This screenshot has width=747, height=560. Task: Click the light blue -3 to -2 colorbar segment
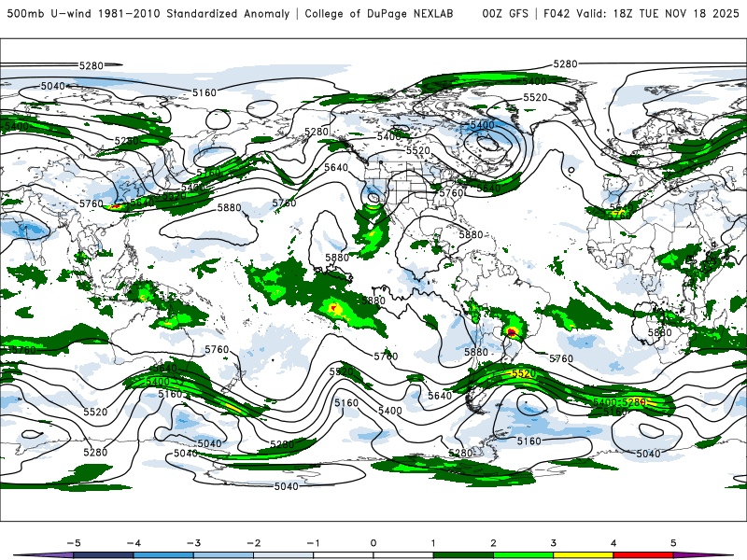tap(223, 555)
